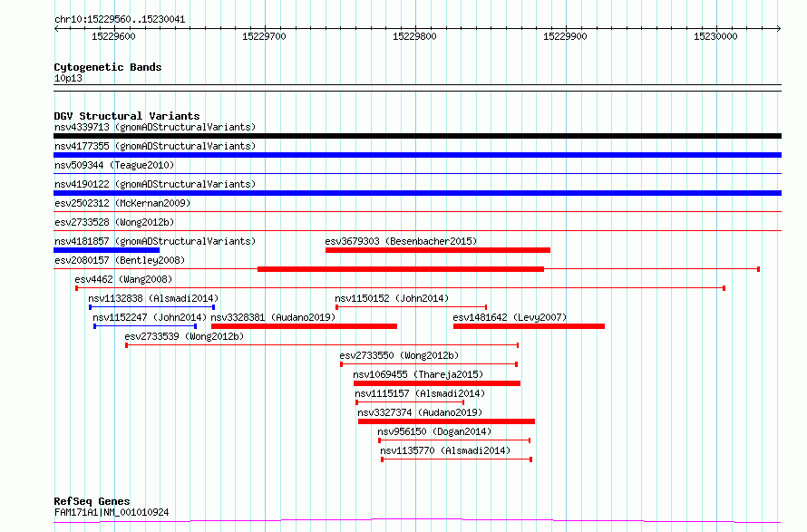Open esv2733528 (Wong2012b) variant label

(114, 222)
